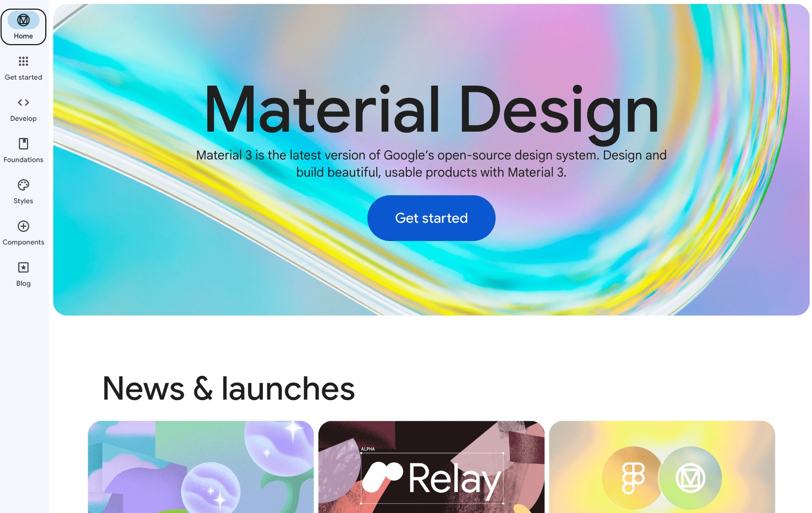The image size is (812, 513).
Task: Go to the Home nav label
Action: pos(23,36)
